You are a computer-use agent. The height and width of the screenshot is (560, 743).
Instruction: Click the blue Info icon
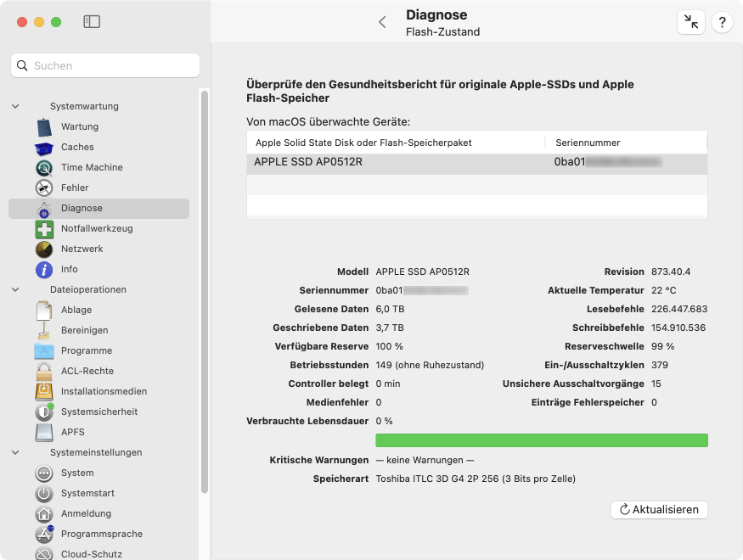(x=44, y=269)
